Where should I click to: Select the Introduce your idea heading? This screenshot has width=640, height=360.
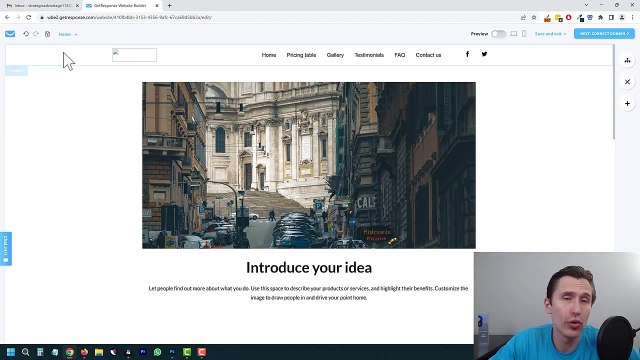309,268
